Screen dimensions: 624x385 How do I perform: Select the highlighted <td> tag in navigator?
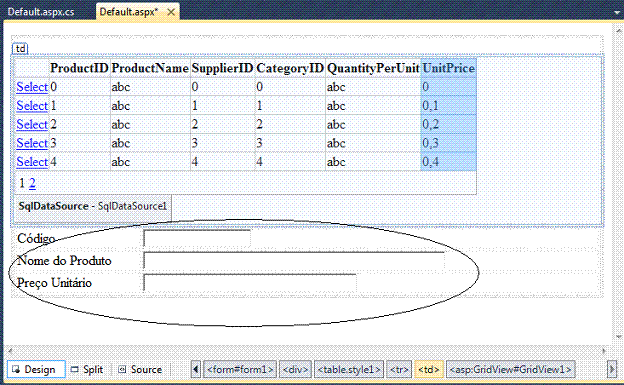click(429, 369)
